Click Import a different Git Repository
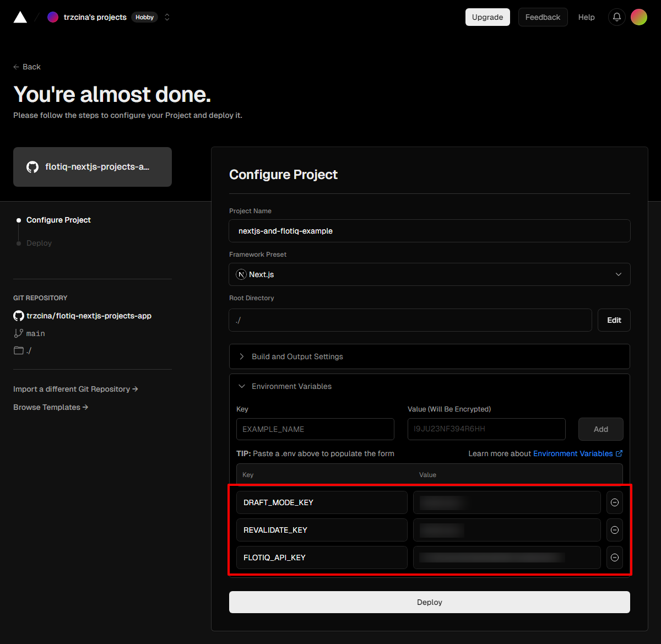661x644 pixels. click(x=75, y=389)
